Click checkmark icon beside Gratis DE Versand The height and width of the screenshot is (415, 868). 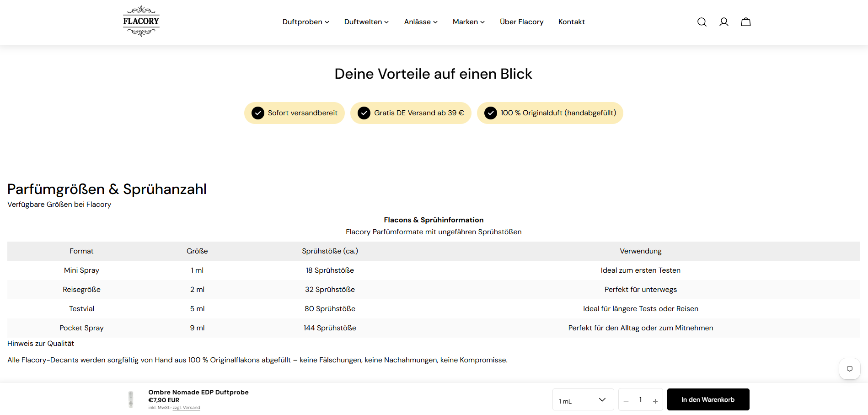(364, 113)
